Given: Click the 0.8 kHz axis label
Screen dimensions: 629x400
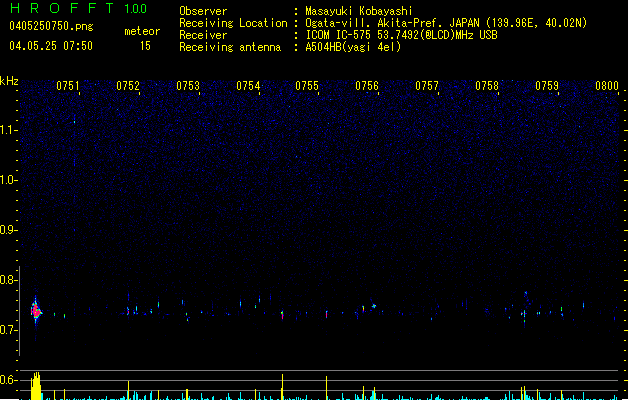Looking at the screenshot, I should pyautogui.click(x=9, y=280).
